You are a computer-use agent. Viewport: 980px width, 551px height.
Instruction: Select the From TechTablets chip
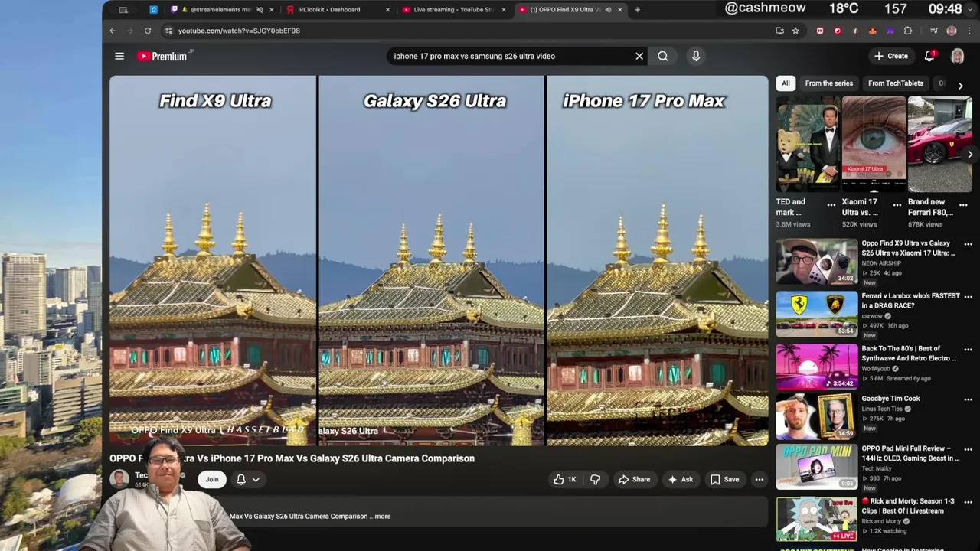[x=896, y=83]
